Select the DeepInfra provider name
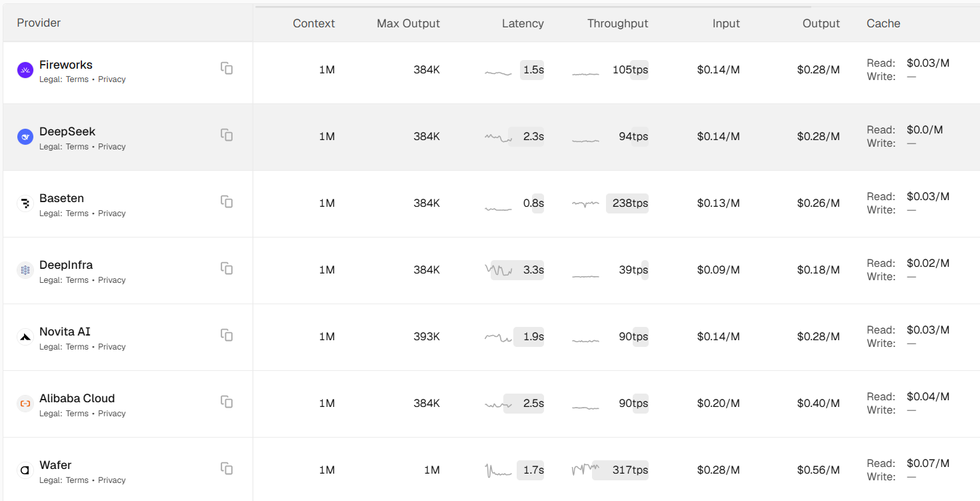This screenshot has width=980, height=501. pos(66,265)
